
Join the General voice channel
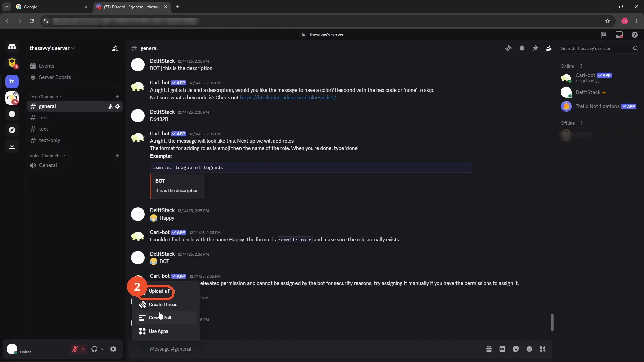tap(74, 165)
